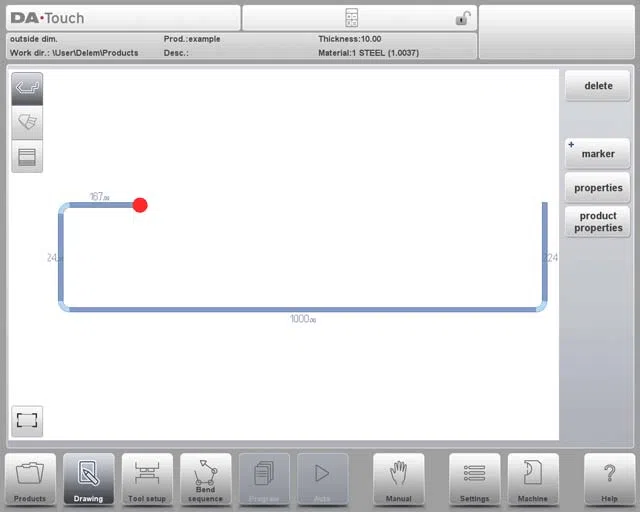Add a marker with the marker button

598,154
